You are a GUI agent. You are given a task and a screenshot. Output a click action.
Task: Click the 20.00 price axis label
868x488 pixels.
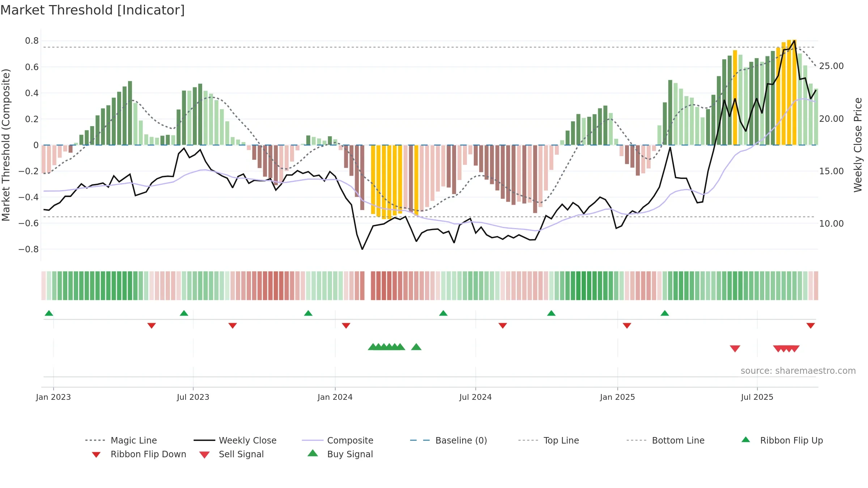(831, 119)
